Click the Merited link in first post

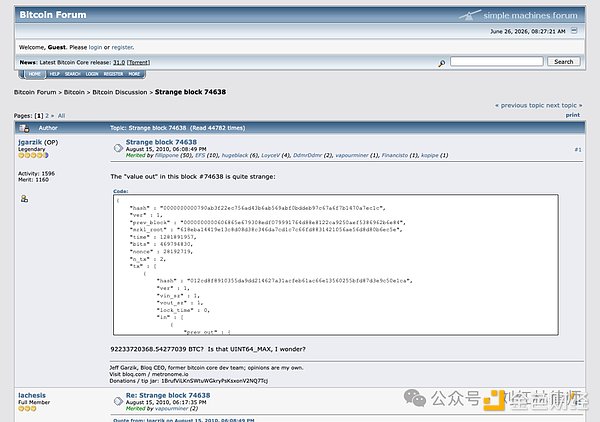pos(135,155)
